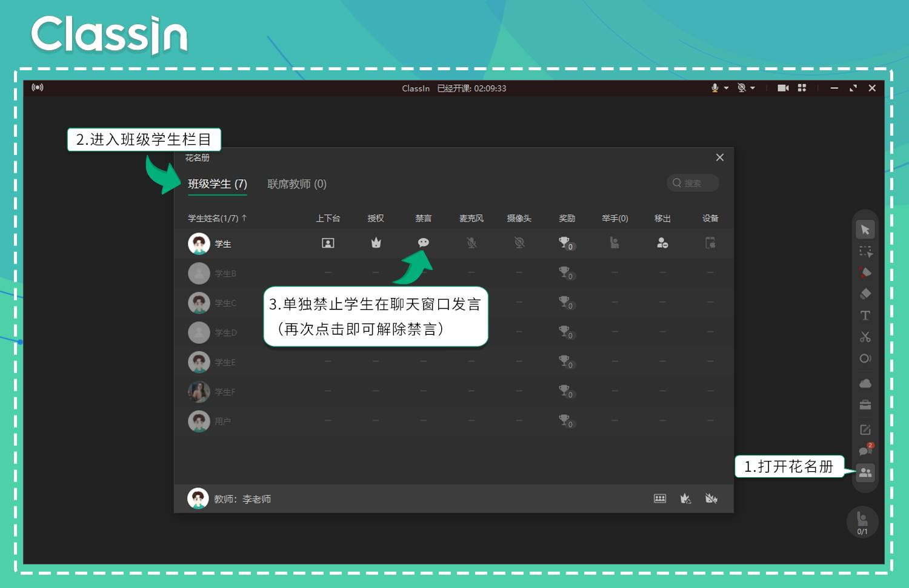Switch to 联席教师 (0) tab

pyautogui.click(x=297, y=183)
